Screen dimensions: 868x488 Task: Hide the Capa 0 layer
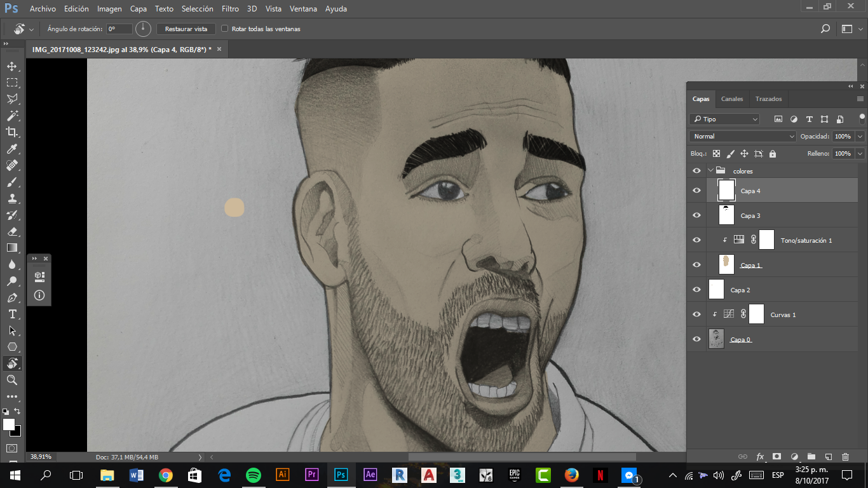pyautogui.click(x=696, y=339)
